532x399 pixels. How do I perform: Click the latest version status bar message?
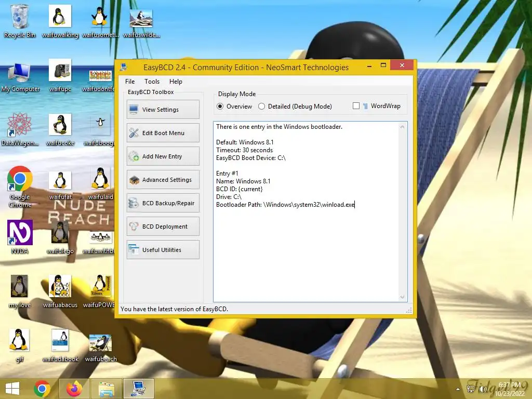174,309
